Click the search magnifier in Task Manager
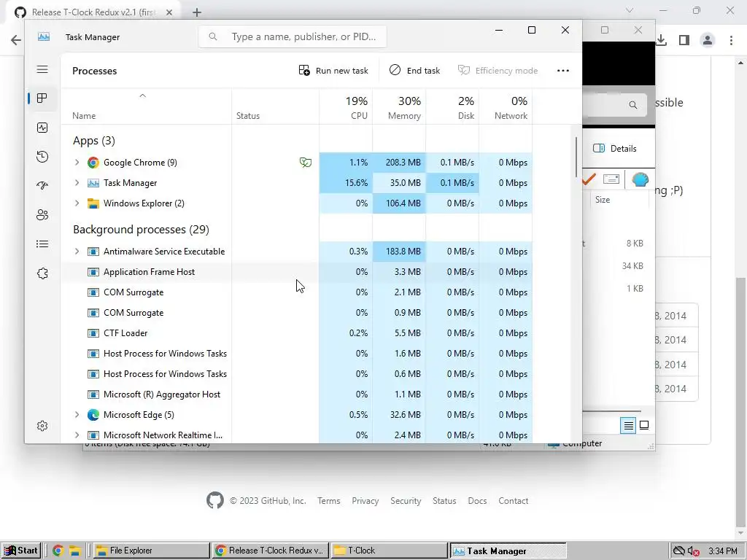This screenshot has height=560, width=747. (213, 36)
